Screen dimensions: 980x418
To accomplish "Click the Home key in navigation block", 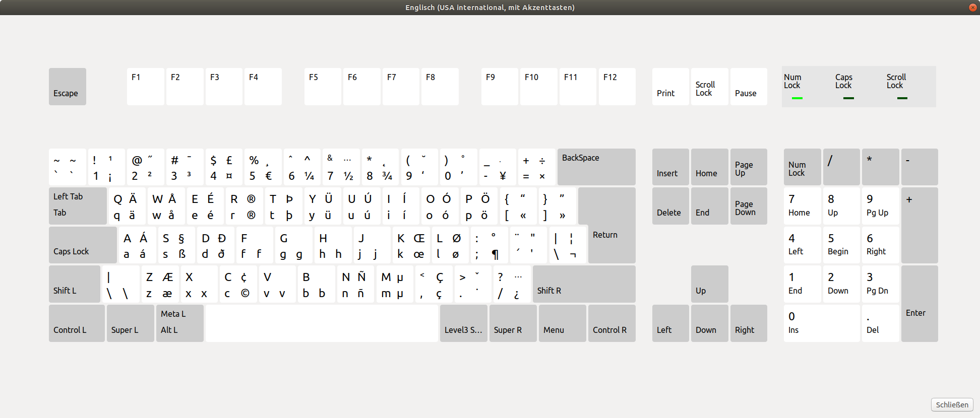I will 710,167.
